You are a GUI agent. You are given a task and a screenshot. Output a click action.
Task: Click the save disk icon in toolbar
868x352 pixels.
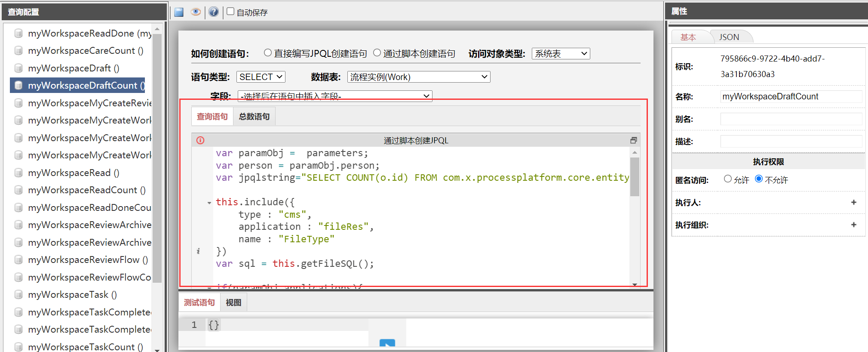[x=179, y=12]
